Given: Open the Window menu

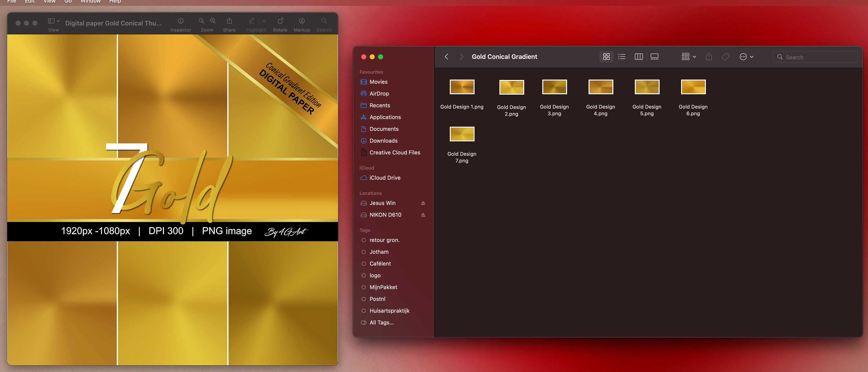Looking at the screenshot, I should coord(90,2).
